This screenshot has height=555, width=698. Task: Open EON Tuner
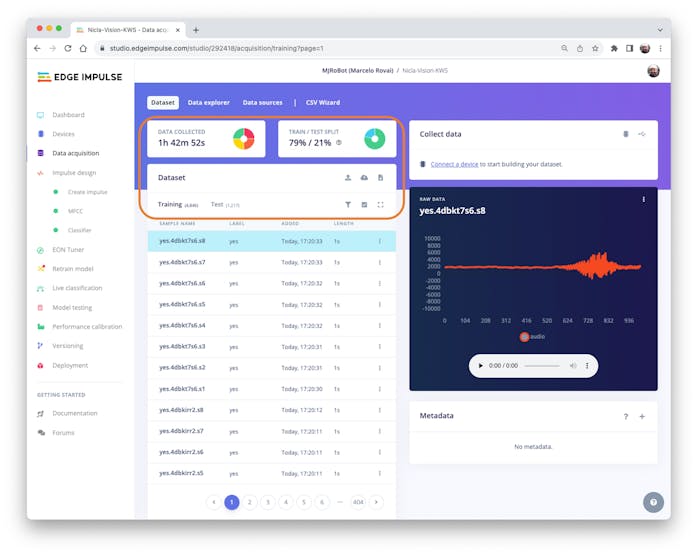pyautogui.click(x=68, y=250)
